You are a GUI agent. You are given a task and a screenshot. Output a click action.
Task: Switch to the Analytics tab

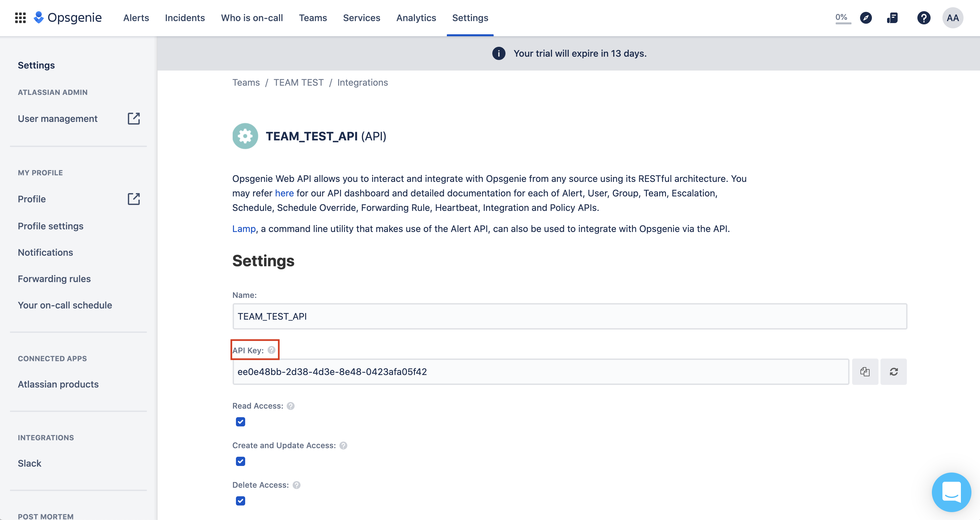(x=416, y=18)
